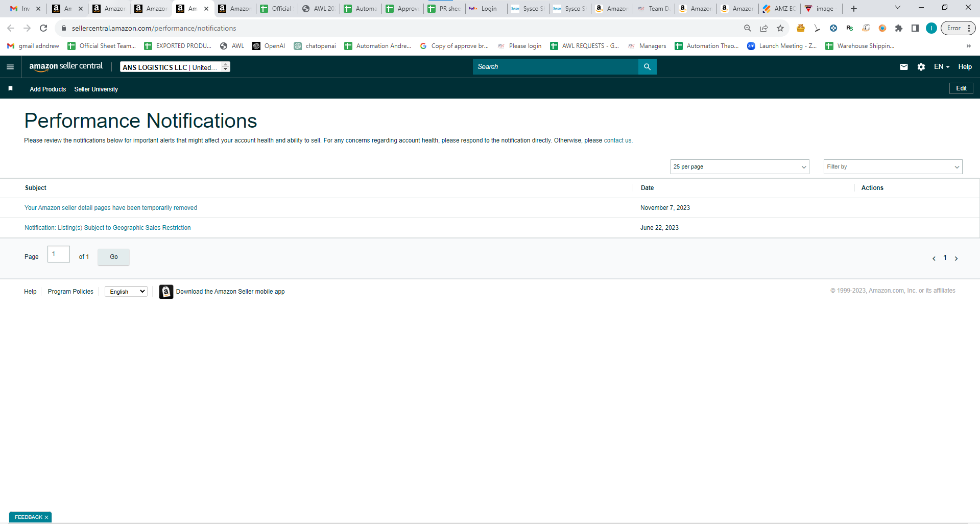The image size is (980, 524).
Task: Open Geographic Sales Restriction notification
Action: click(108, 228)
